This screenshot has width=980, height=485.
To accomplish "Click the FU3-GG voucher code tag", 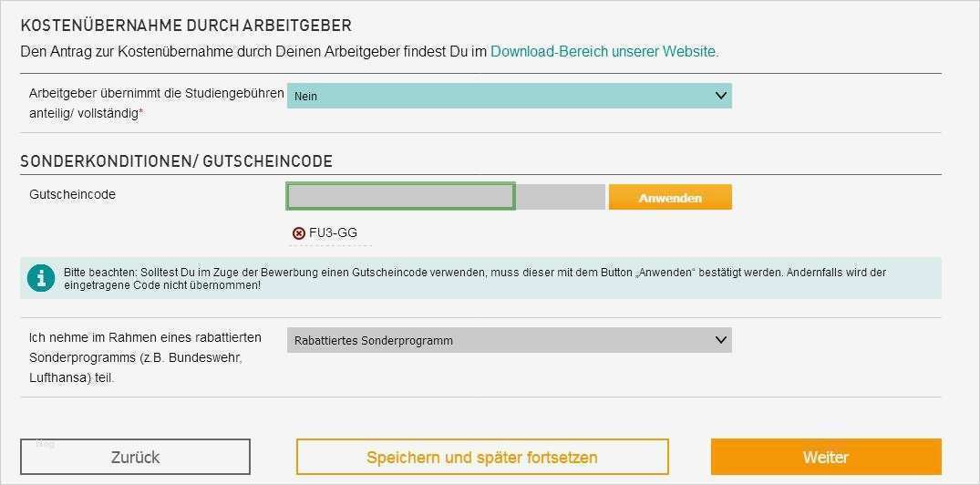I will pyautogui.click(x=334, y=233).
